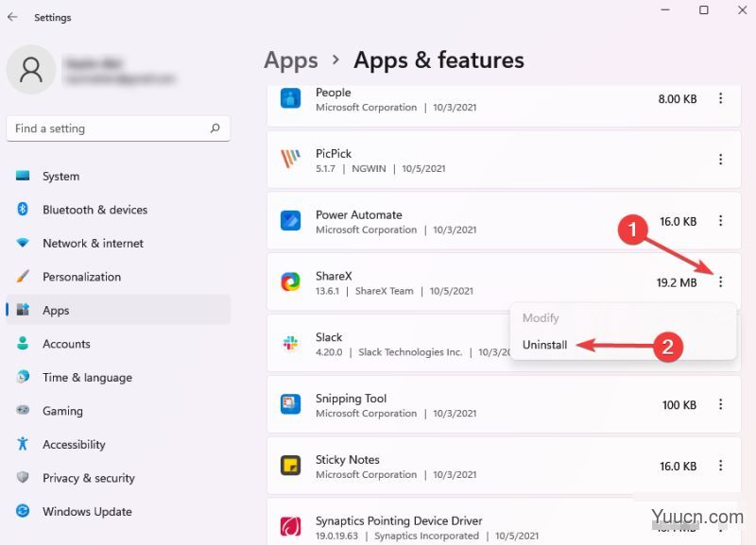Image resolution: width=756 pixels, height=545 pixels.
Task: Click the Network wifi icon
Action: coord(23,243)
